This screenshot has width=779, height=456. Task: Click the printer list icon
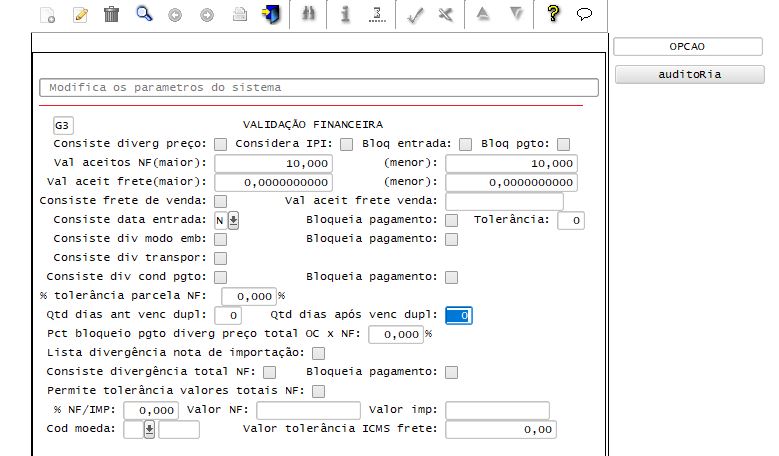click(x=239, y=14)
